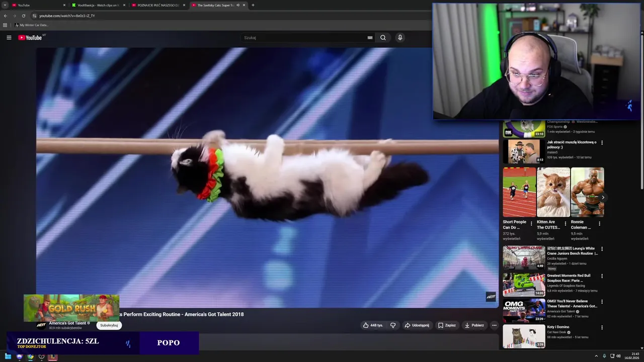
Task: Open Leung's White Crane Bench Routine video
Action: [x=524, y=257]
